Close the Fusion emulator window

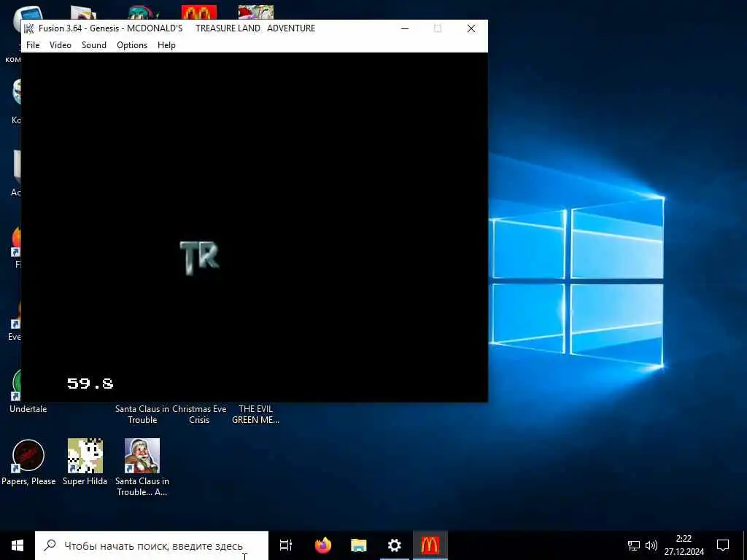[x=471, y=28]
